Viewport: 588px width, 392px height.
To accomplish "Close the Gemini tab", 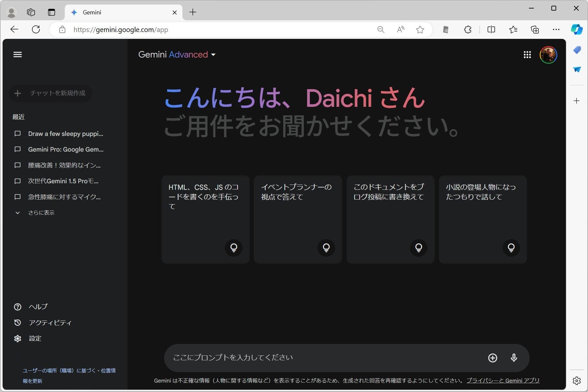I will [175, 12].
